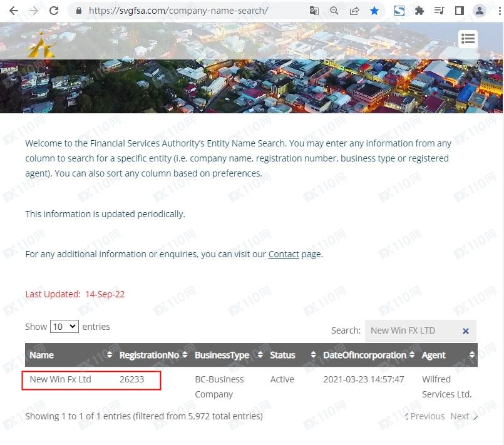Open the puzzle-piece extensions menu
Viewport: 504px width, 445px height.
point(419,11)
